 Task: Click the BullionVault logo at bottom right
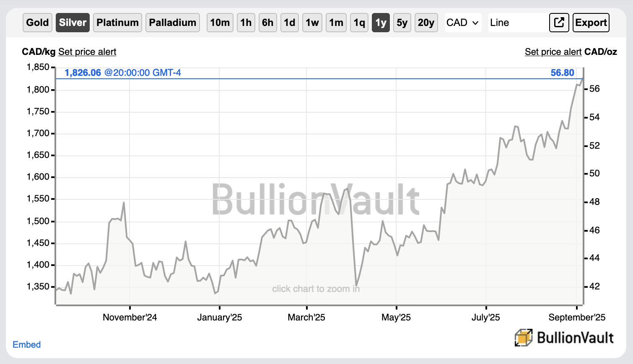(564, 338)
